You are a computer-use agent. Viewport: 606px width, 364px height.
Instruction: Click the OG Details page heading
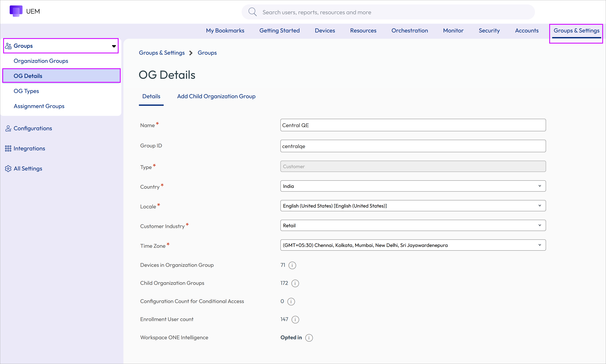tap(167, 75)
